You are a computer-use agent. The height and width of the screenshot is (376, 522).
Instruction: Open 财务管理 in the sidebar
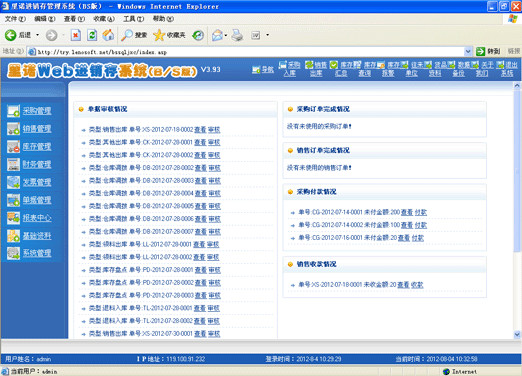pos(37,164)
